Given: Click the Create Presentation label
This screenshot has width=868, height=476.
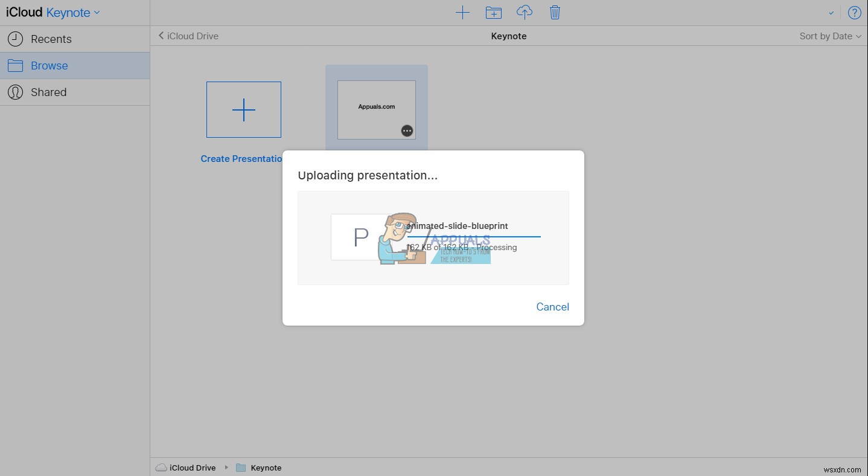Looking at the screenshot, I should [241, 159].
